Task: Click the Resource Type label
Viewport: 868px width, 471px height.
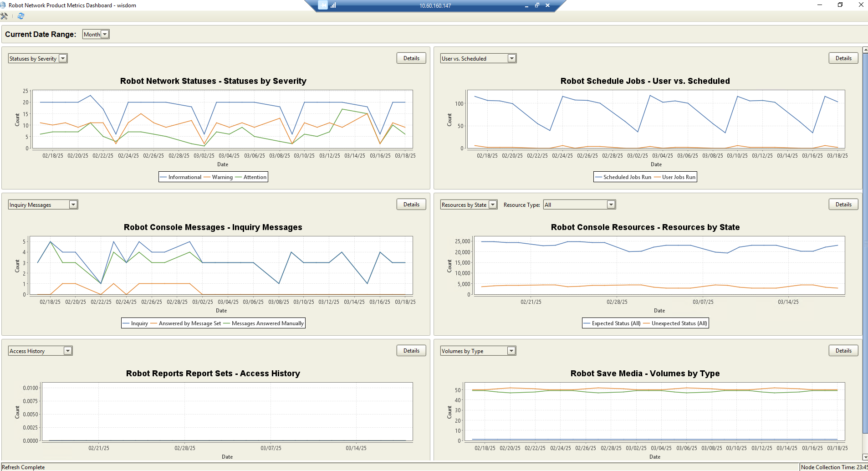Action: tap(522, 205)
